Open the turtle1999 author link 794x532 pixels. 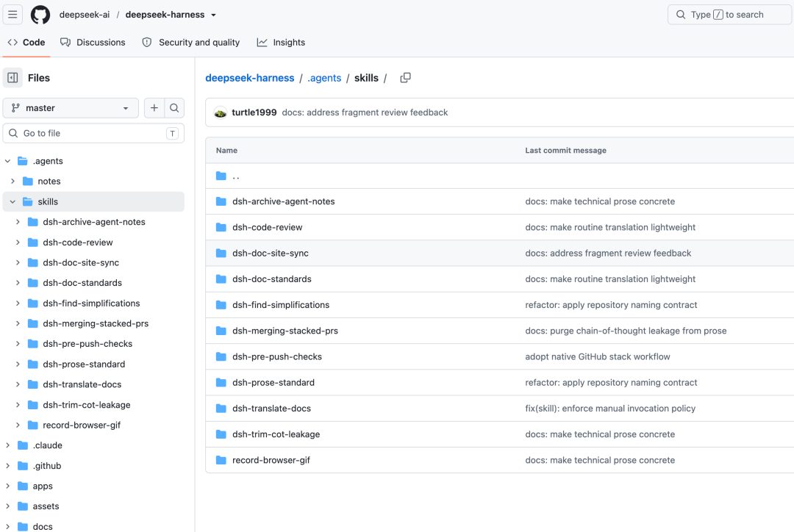point(254,112)
